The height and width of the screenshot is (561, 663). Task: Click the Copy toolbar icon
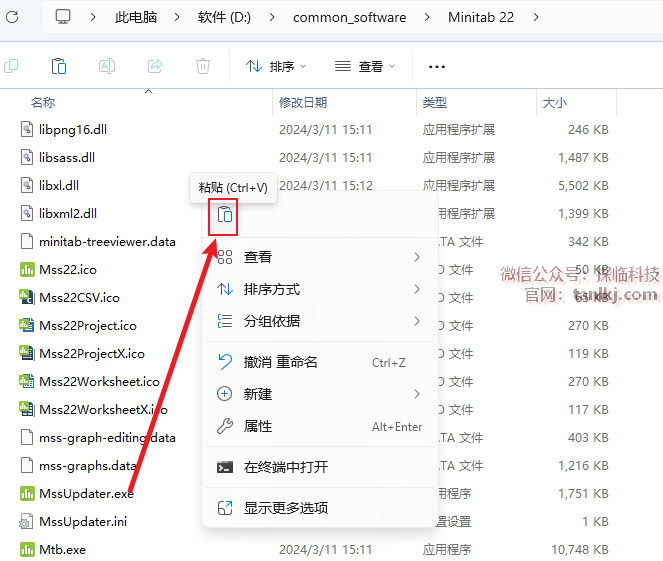tap(11, 66)
